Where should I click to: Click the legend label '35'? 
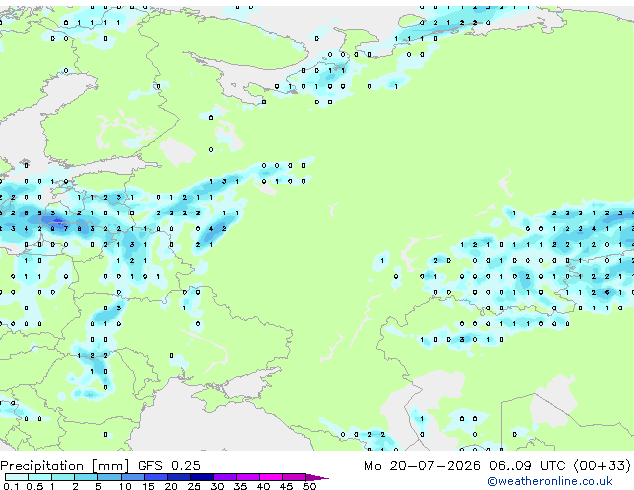[240, 486]
